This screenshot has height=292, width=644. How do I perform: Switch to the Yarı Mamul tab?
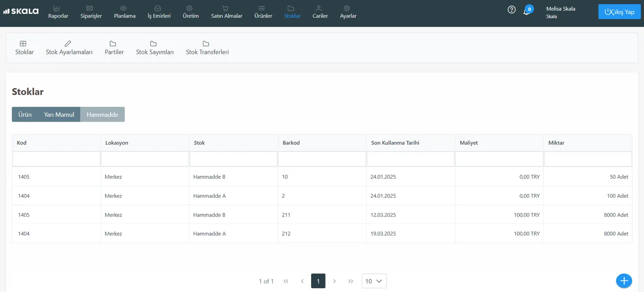coord(59,114)
